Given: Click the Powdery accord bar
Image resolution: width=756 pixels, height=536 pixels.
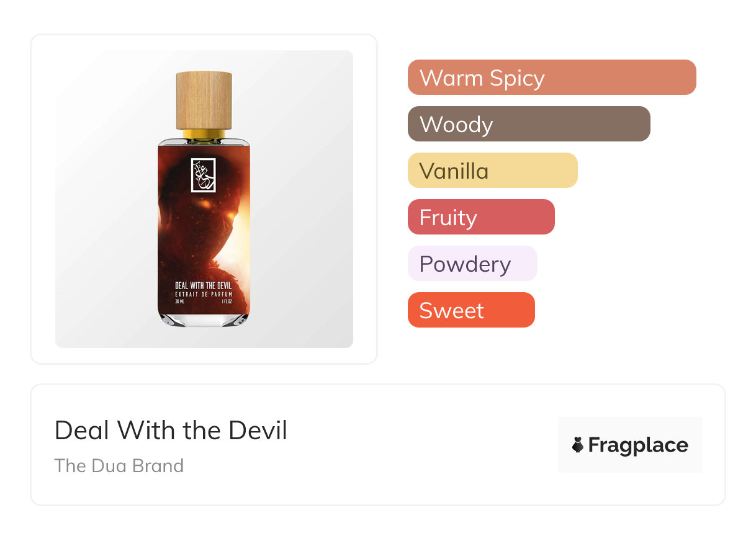Looking at the screenshot, I should [x=472, y=264].
